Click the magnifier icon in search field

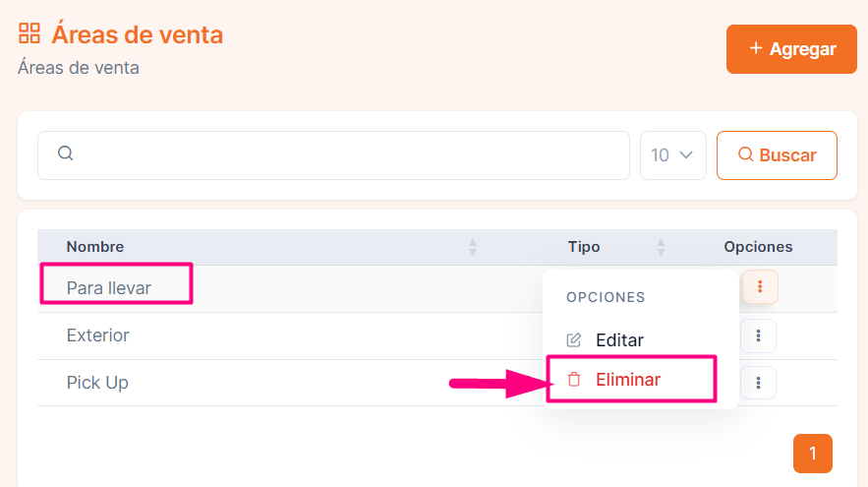65,152
